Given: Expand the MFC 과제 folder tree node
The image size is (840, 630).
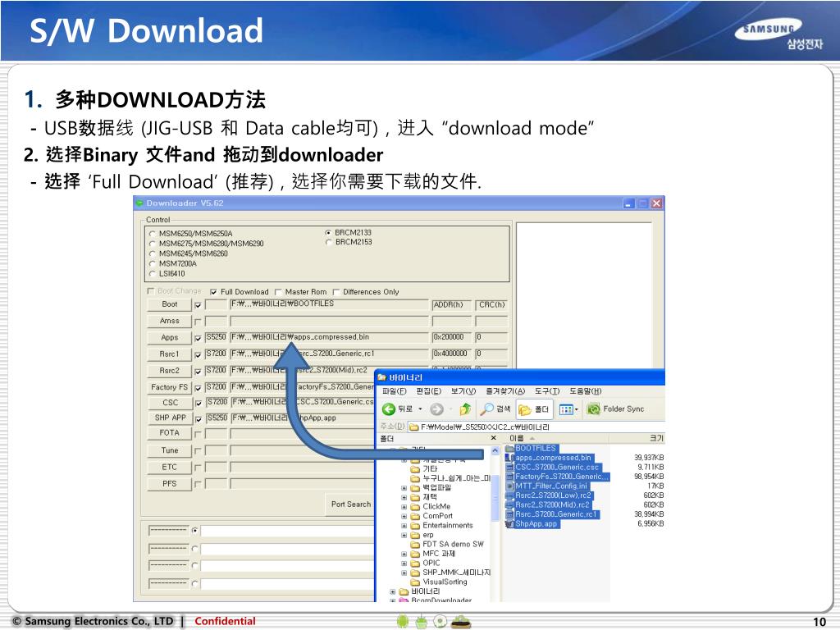Looking at the screenshot, I should coord(404,554).
